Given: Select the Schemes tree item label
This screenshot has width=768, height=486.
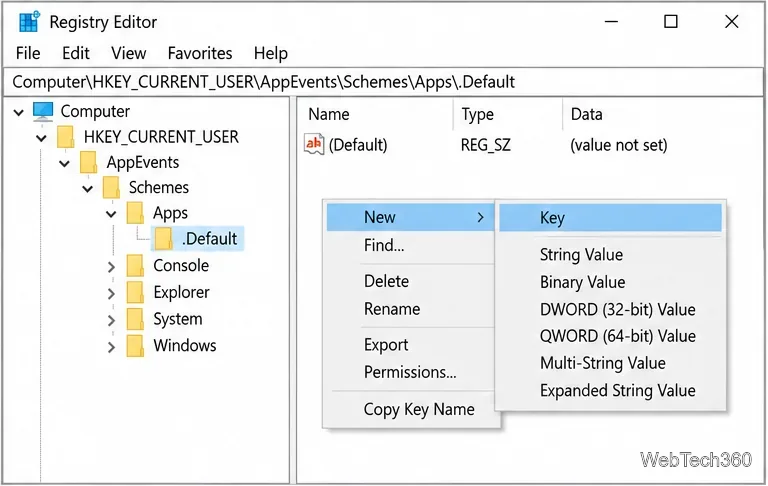Looking at the screenshot, I should pyautogui.click(x=159, y=187).
